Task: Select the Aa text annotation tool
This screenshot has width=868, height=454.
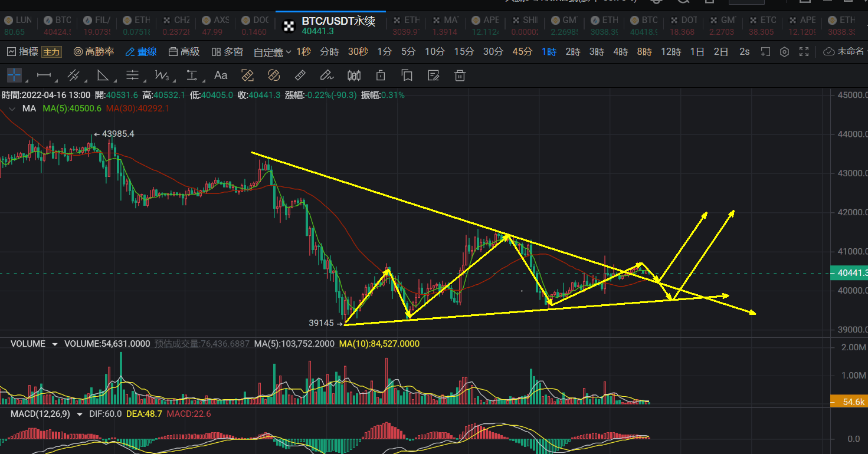Action: 221,75
